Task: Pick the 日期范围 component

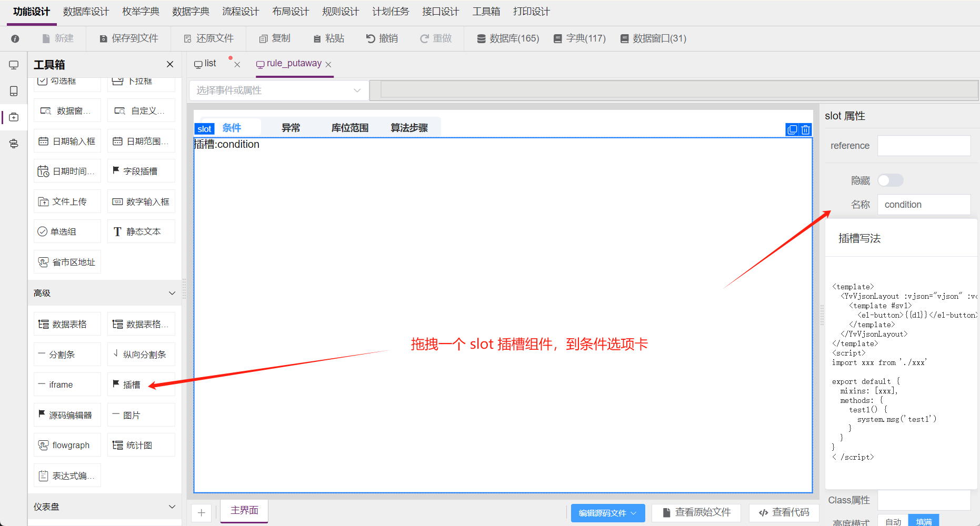Action: (141, 141)
